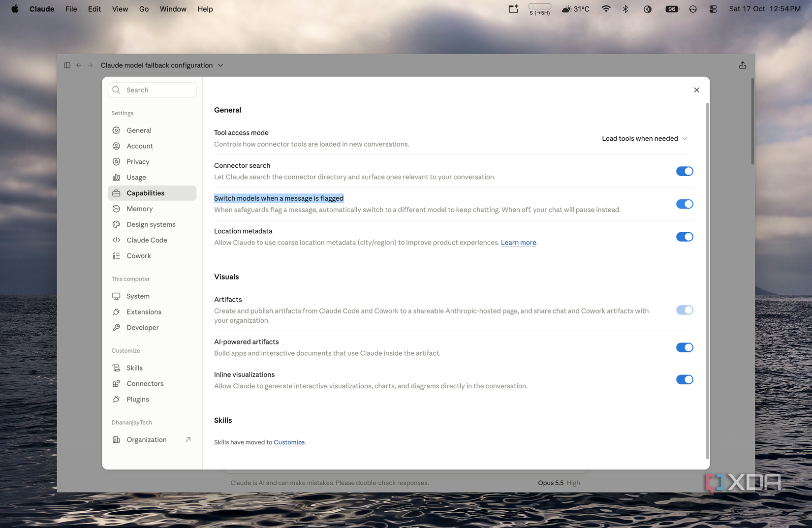Expand the conversation title chevron menu
Image resolution: width=812 pixels, height=528 pixels.
click(x=220, y=65)
